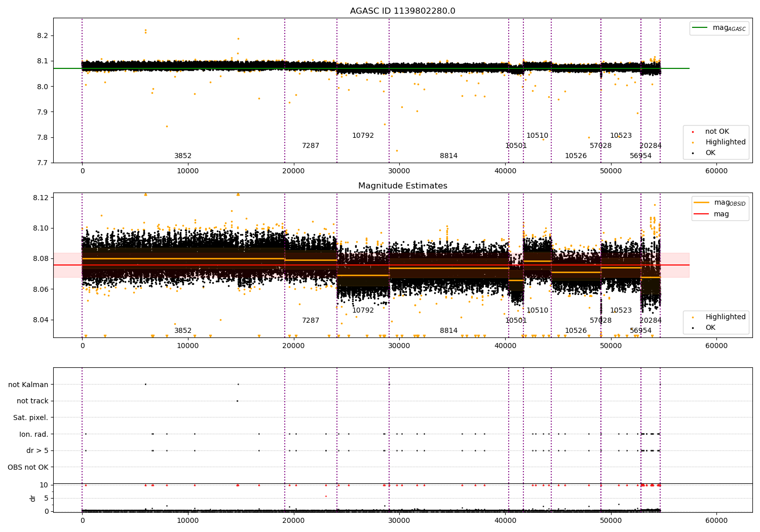Click the "Ion. rad." axis label
Image resolution: width=760 pixels, height=532 pixels.
pos(34,434)
